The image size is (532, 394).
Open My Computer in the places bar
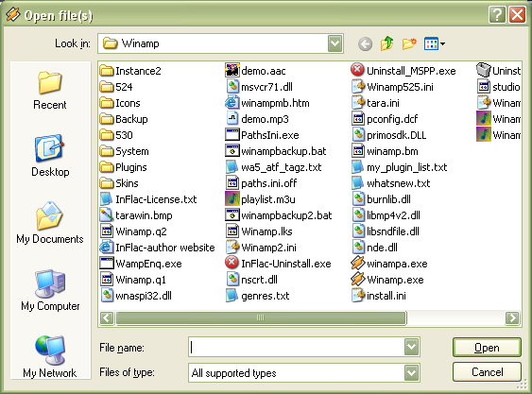[x=50, y=290]
